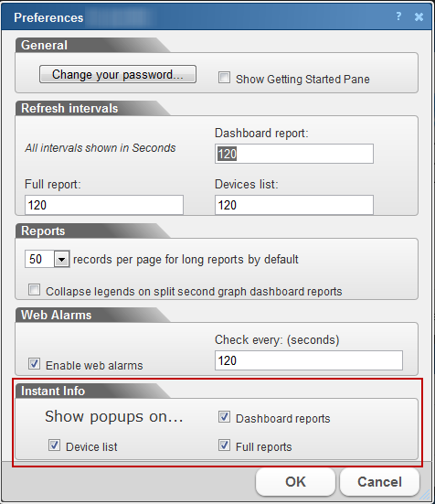Click the resize grip in dialog corner
This screenshot has height=504, width=435.
[425, 495]
